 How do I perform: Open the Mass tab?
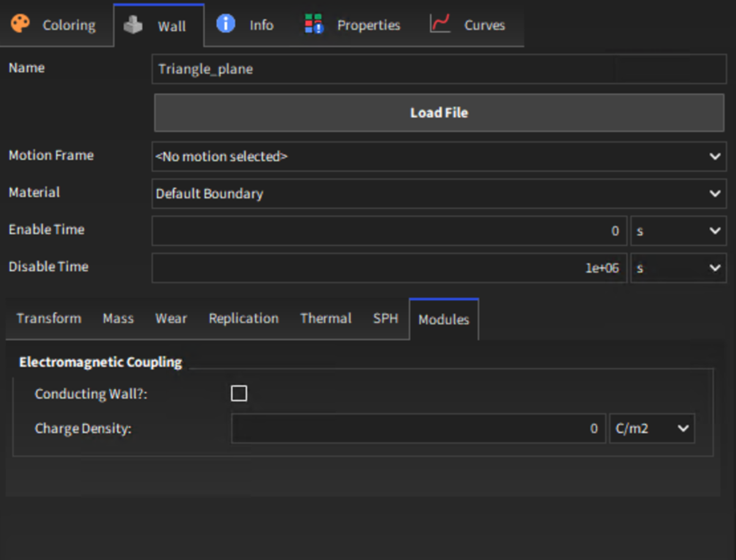(x=118, y=318)
